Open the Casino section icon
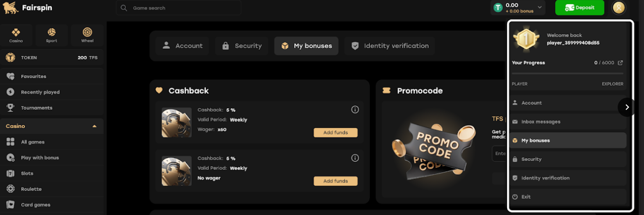Image resolution: width=644 pixels, height=215 pixels. [x=16, y=35]
